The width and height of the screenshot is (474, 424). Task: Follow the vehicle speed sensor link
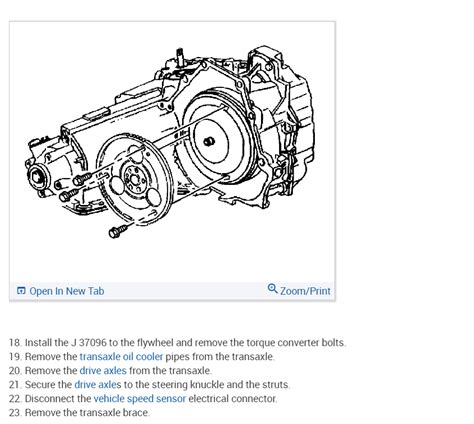click(140, 399)
